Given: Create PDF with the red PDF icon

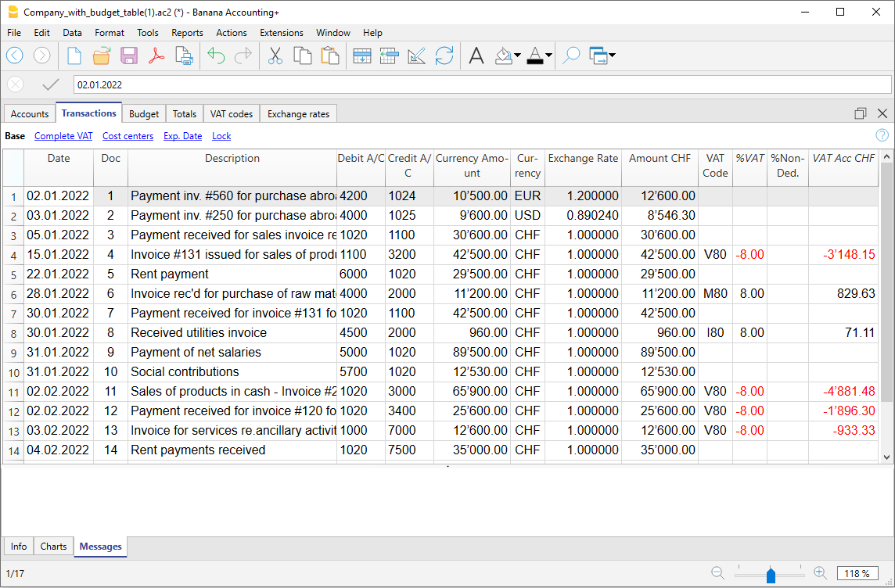Looking at the screenshot, I should [156, 56].
